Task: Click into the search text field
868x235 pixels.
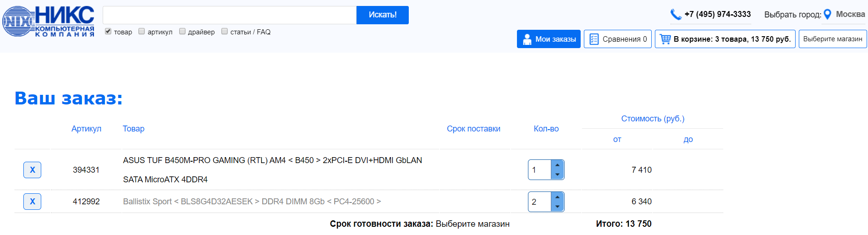Action: click(229, 15)
